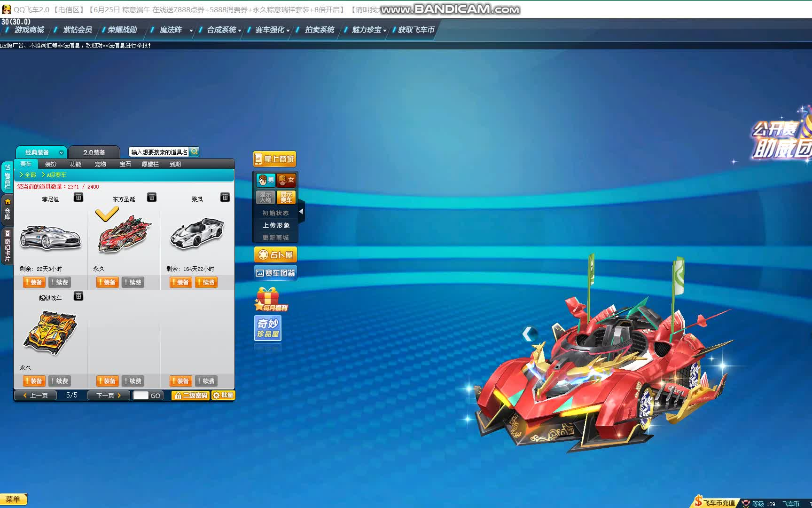The image size is (812, 508).
Task: Select the male 男 character toggle
Action: click(266, 180)
